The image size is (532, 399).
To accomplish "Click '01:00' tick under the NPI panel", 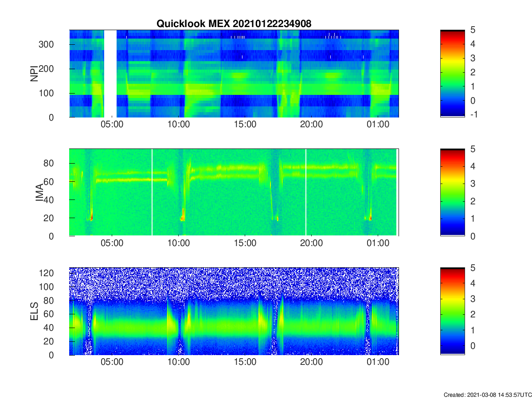I will click(x=378, y=125).
